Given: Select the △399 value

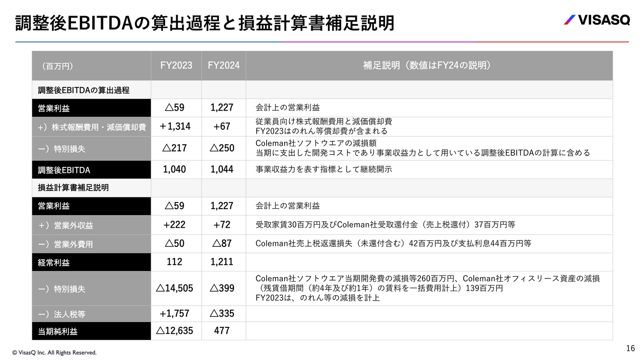Looking at the screenshot, I should 222,289.
